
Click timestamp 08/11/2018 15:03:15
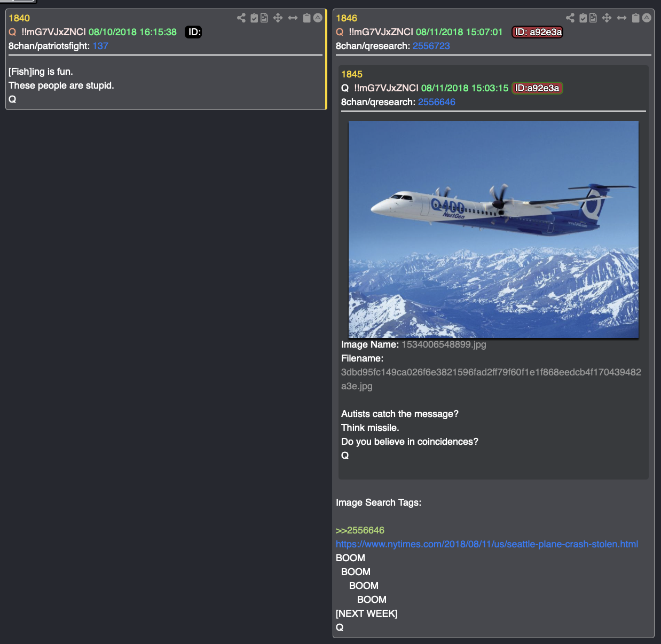(465, 88)
